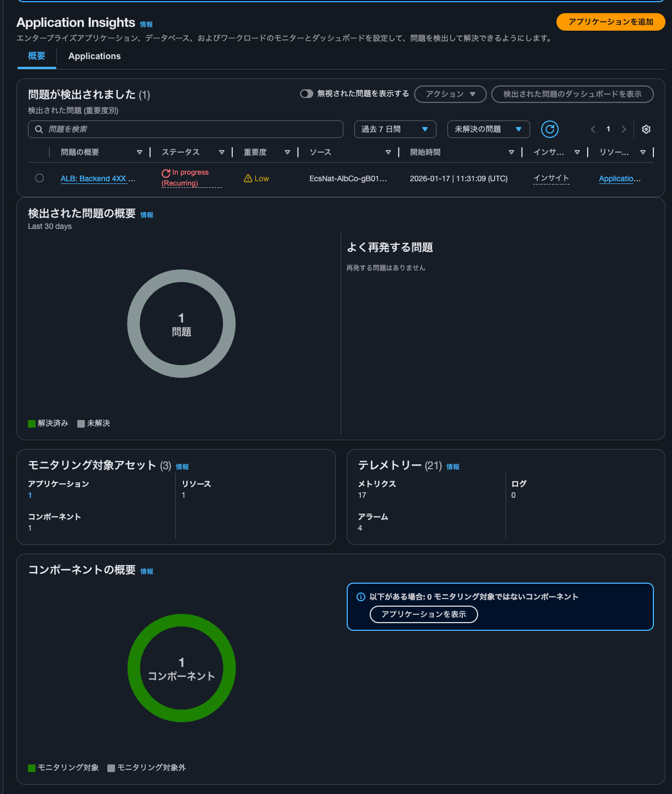Expand the アクション dropdown
The width and height of the screenshot is (672, 794).
(x=449, y=94)
